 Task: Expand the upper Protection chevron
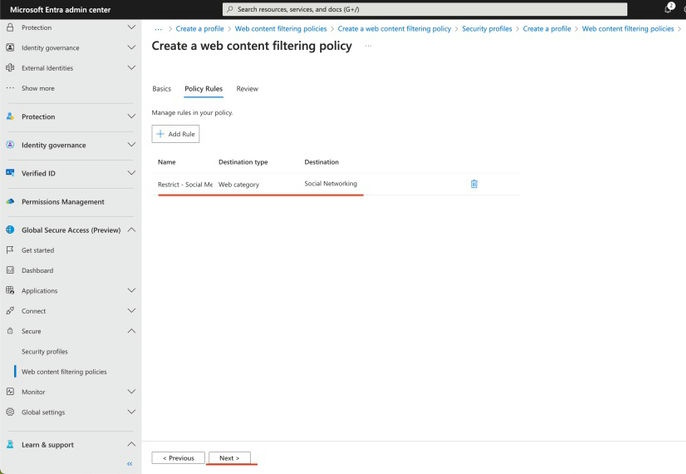131,27
